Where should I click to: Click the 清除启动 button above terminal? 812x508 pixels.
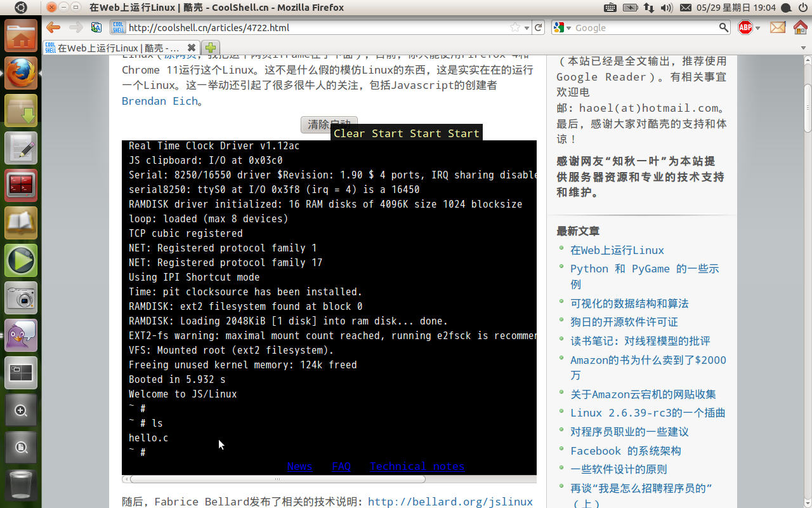point(329,124)
